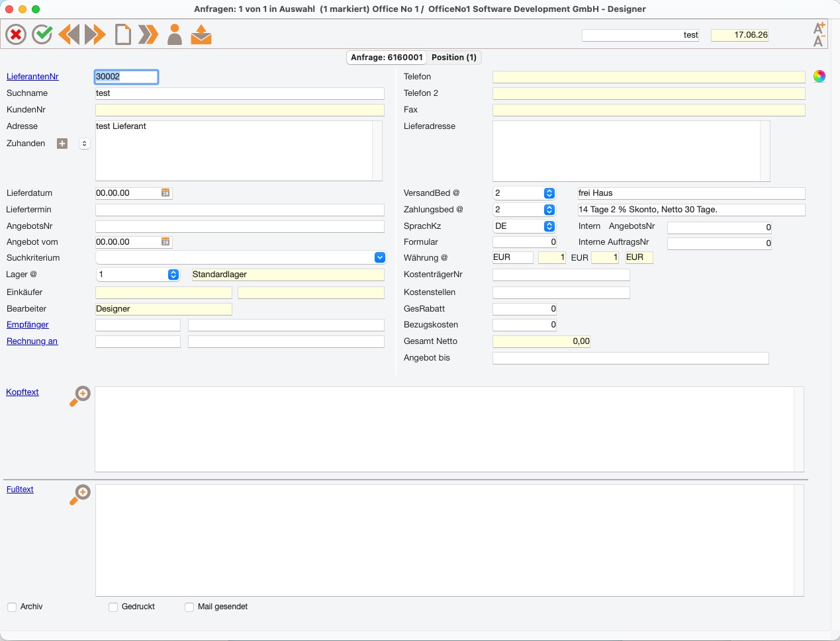Open the Kopftext link
The width and height of the screenshot is (840, 641).
(23, 392)
